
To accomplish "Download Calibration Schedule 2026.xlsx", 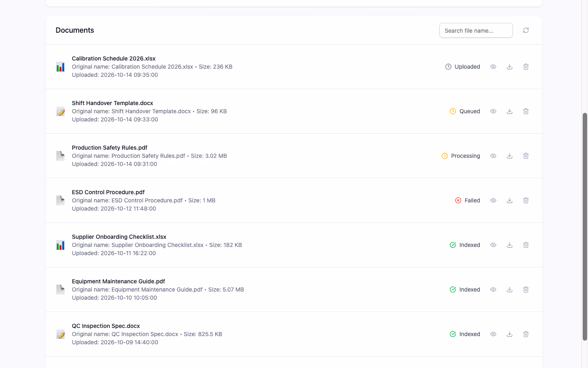I will (510, 67).
